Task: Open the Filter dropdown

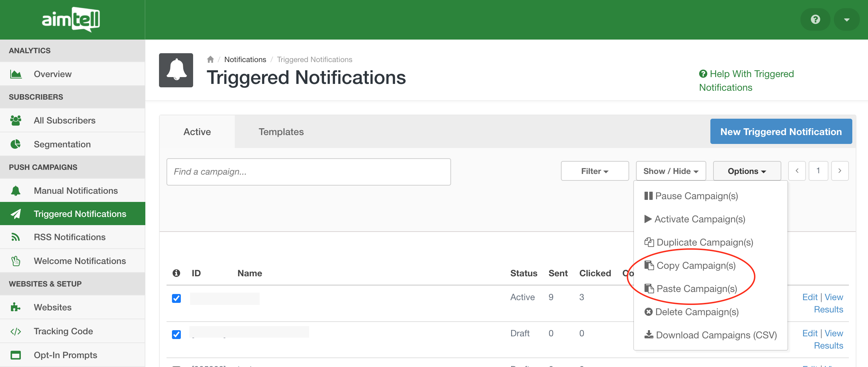Action: (x=595, y=171)
